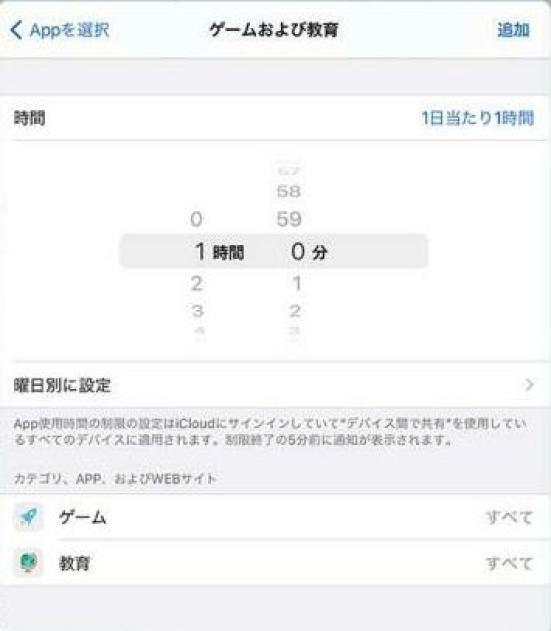Tap the back chevron icon beside Appを選択
Screen dimensions: 551x631
[x=16, y=30]
